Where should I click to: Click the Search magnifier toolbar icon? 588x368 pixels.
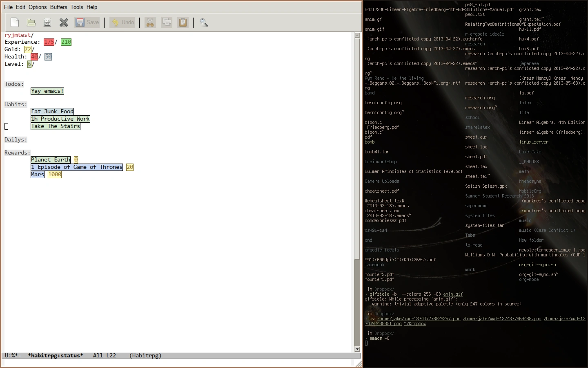click(204, 22)
